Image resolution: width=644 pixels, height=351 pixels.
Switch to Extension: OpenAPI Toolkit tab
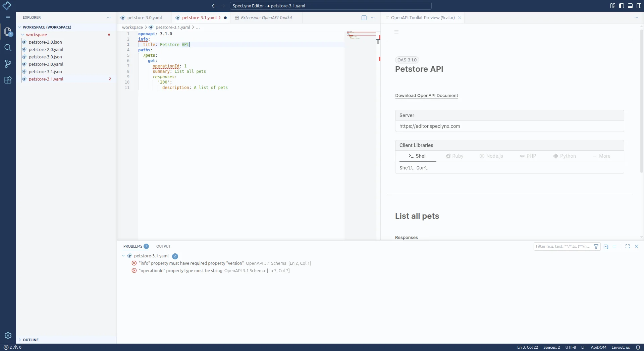click(266, 18)
